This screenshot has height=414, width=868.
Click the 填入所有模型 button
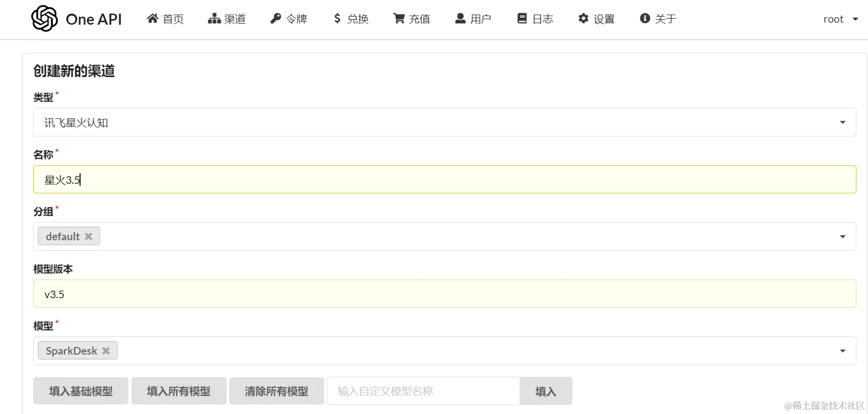click(179, 391)
